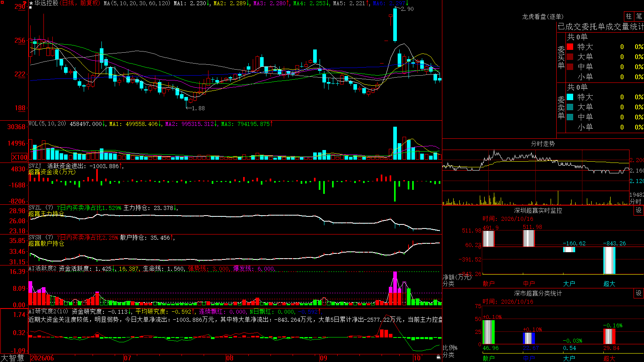Screen dimensions: 644x362
Task: Click the 2.90 high price annotation
Action: tap(407, 9)
